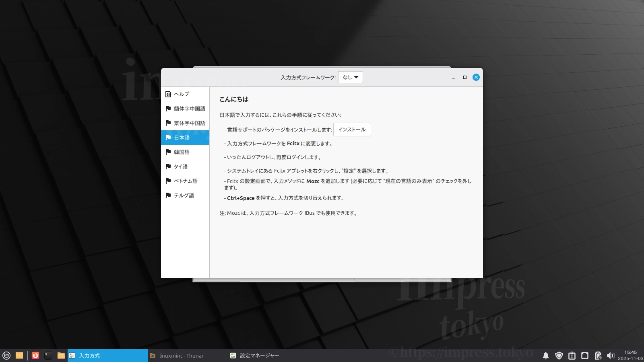644x362 pixels.
Task: Select 日本語 in the sidebar
Action: tap(185, 138)
